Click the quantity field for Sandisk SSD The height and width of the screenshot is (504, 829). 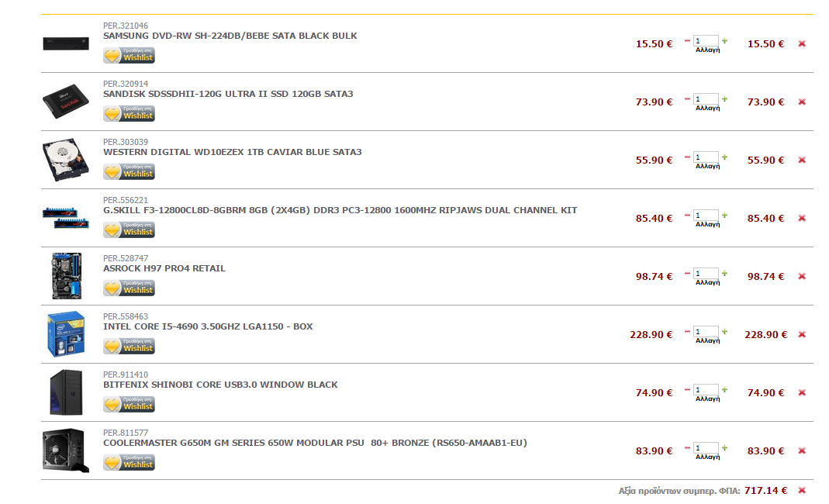pyautogui.click(x=706, y=99)
